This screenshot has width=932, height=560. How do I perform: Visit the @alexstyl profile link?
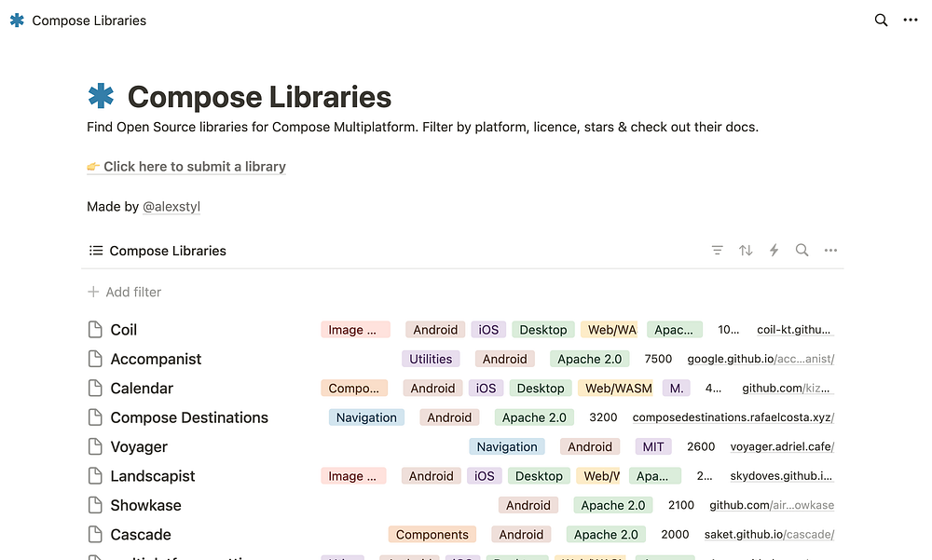[171, 206]
